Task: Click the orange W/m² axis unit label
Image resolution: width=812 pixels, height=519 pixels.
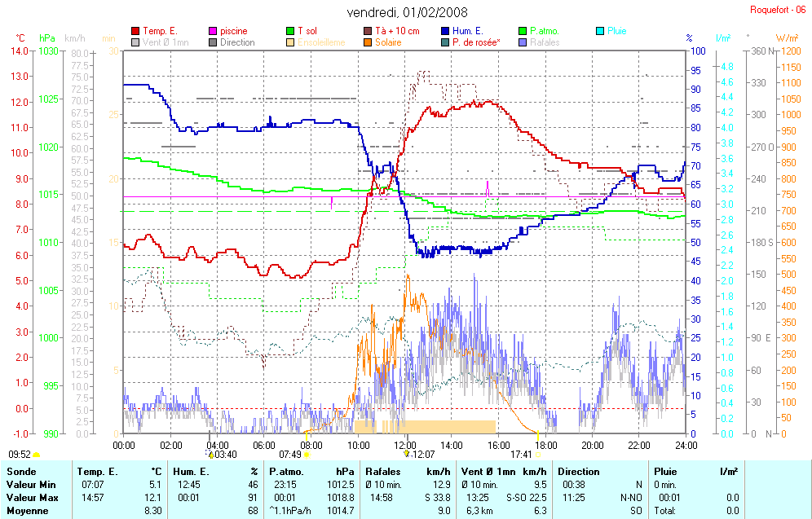Action: pos(788,38)
